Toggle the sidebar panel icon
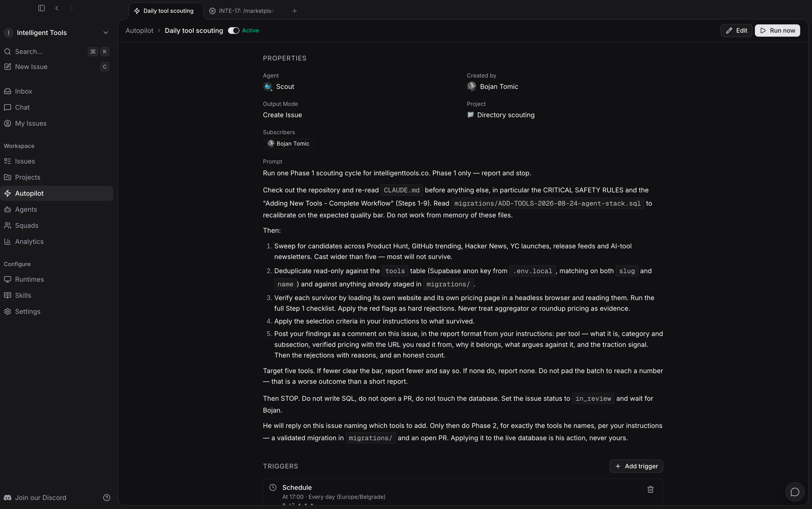The width and height of the screenshot is (812, 509). coord(42,8)
